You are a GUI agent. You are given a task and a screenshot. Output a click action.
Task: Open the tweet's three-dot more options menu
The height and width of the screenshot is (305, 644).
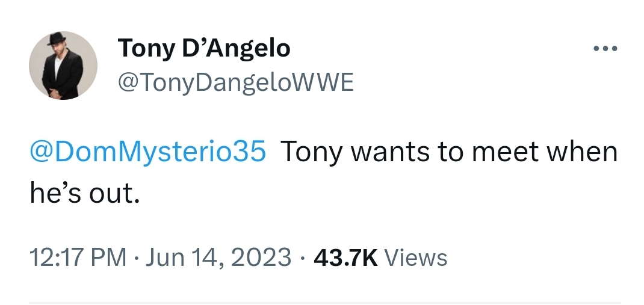click(x=605, y=49)
